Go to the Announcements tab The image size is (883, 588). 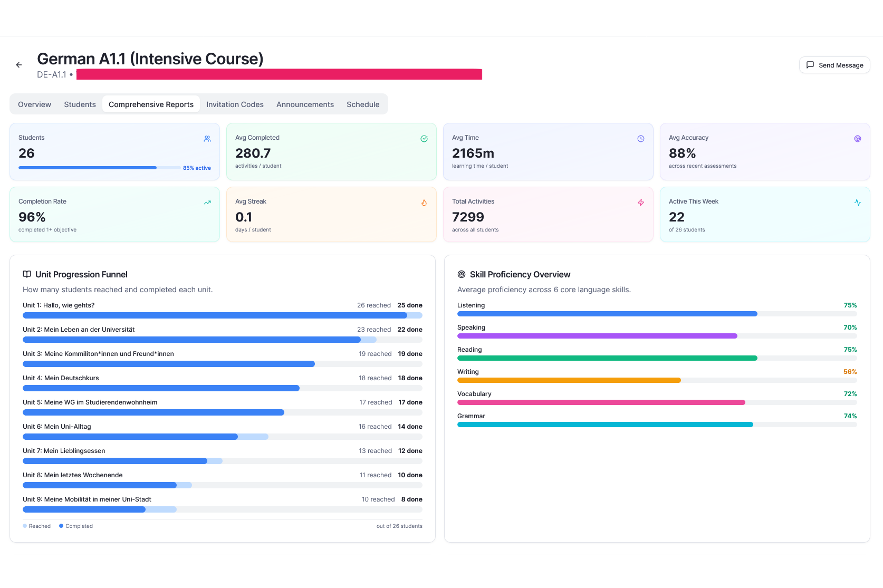(x=305, y=104)
